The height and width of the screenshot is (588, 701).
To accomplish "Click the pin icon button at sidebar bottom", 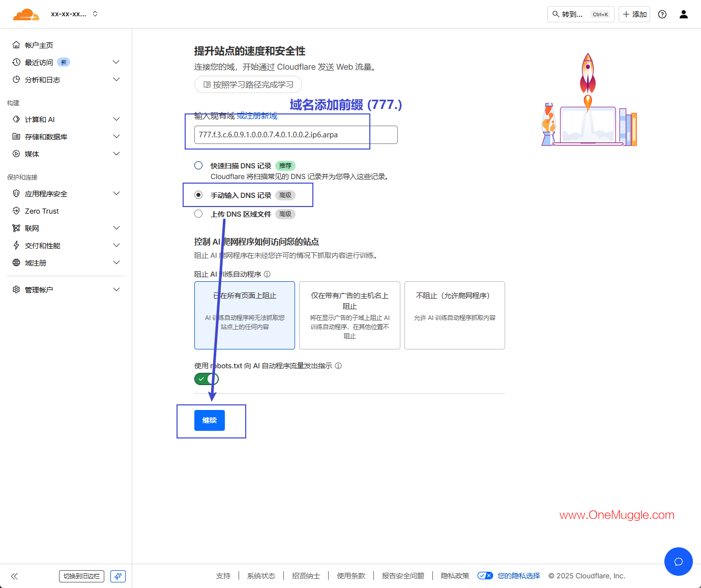I will coord(118,576).
